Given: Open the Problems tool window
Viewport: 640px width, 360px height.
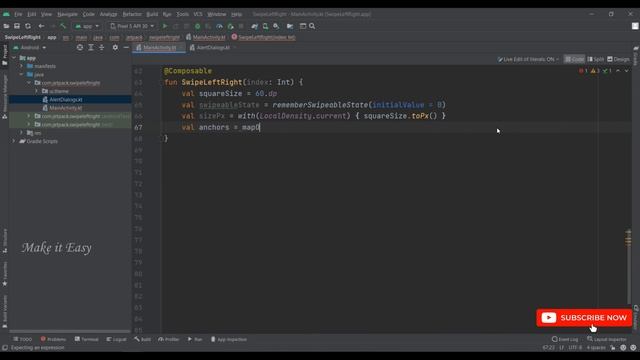Looking at the screenshot, I should pos(53,340).
